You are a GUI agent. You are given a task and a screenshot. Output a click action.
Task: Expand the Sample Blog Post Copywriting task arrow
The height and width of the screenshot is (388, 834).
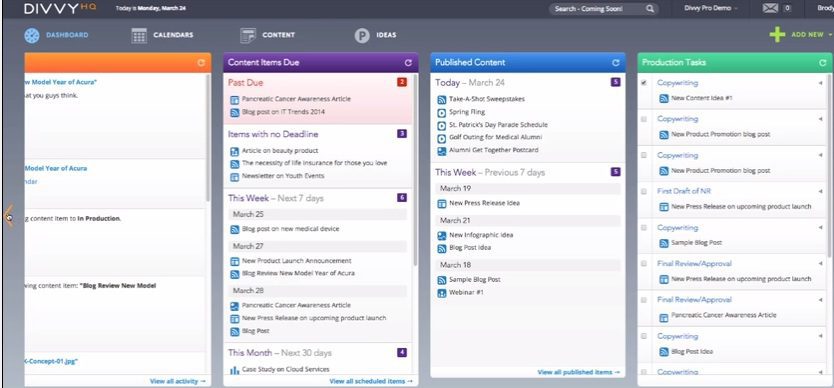(x=820, y=227)
